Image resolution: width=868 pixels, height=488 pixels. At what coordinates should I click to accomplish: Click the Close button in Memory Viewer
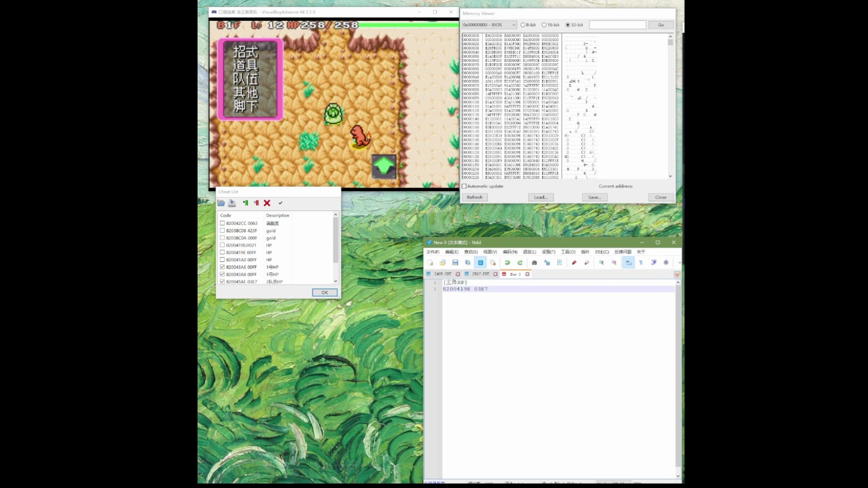click(x=660, y=197)
